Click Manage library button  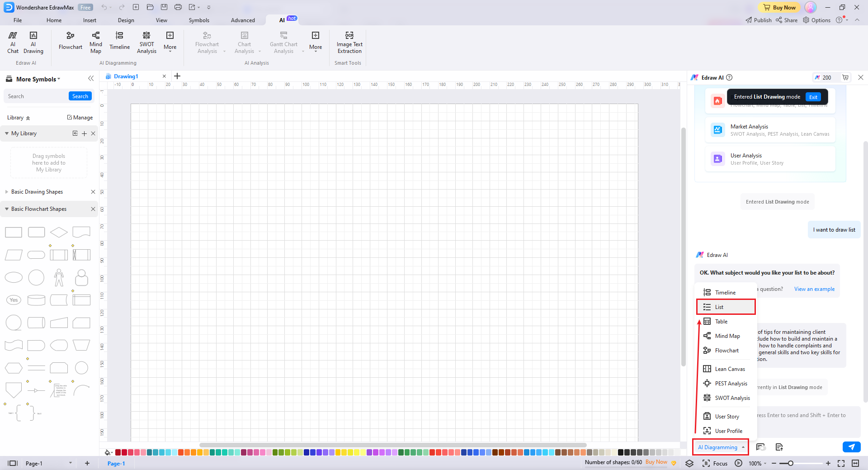pos(80,118)
